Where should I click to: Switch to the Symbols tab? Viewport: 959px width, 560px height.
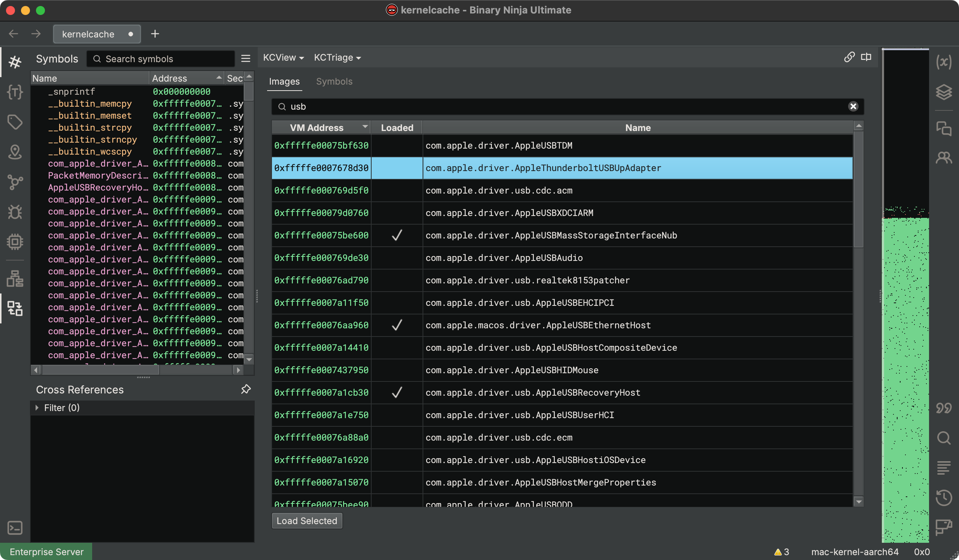point(334,81)
